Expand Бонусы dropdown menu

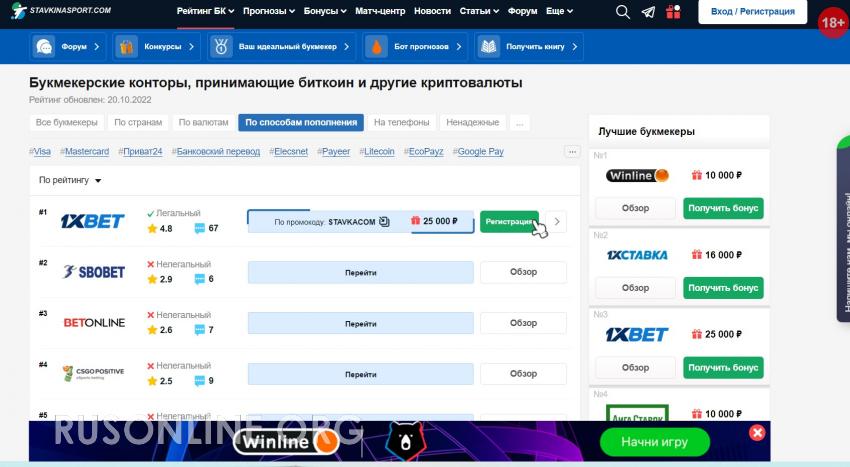325,11
